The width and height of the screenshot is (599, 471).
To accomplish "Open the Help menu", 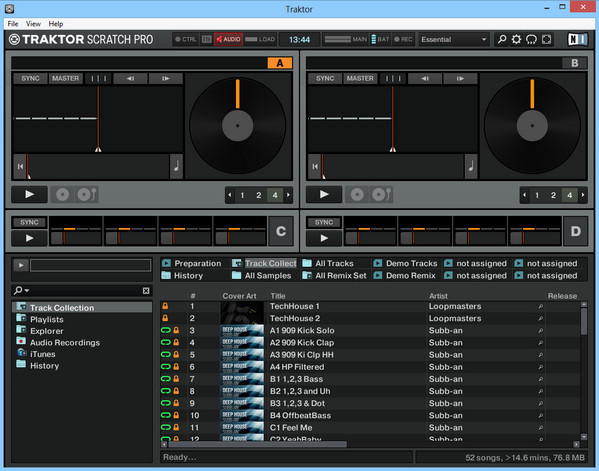I will (x=56, y=24).
